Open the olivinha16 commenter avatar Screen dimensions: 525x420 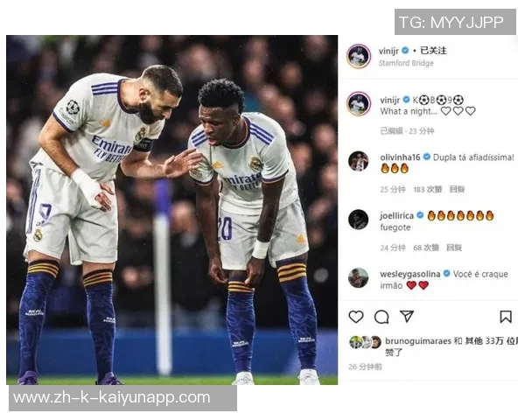click(x=358, y=161)
